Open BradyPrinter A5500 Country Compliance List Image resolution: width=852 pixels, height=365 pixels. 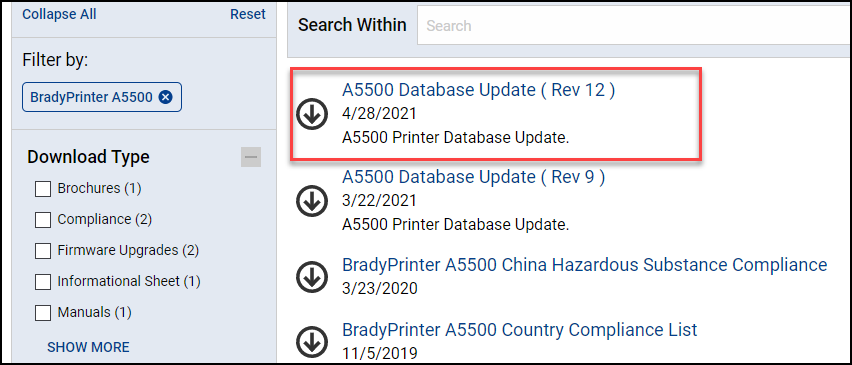coord(519,329)
